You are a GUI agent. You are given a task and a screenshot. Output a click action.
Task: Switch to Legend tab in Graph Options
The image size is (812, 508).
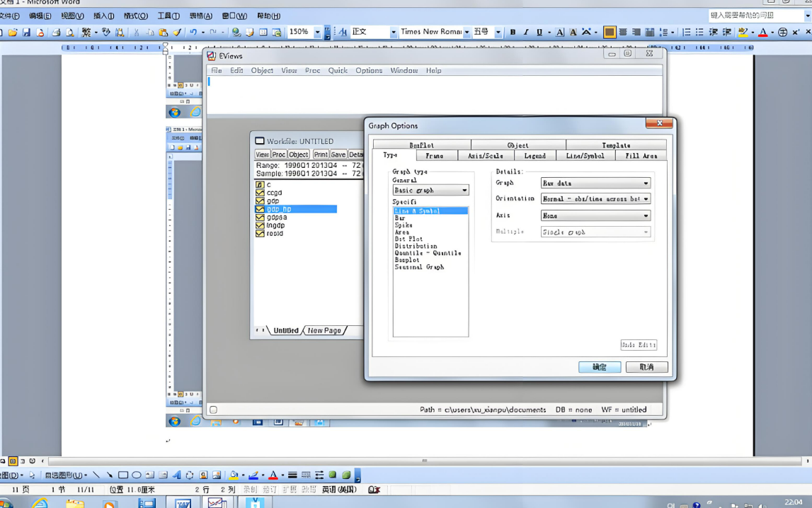535,155
